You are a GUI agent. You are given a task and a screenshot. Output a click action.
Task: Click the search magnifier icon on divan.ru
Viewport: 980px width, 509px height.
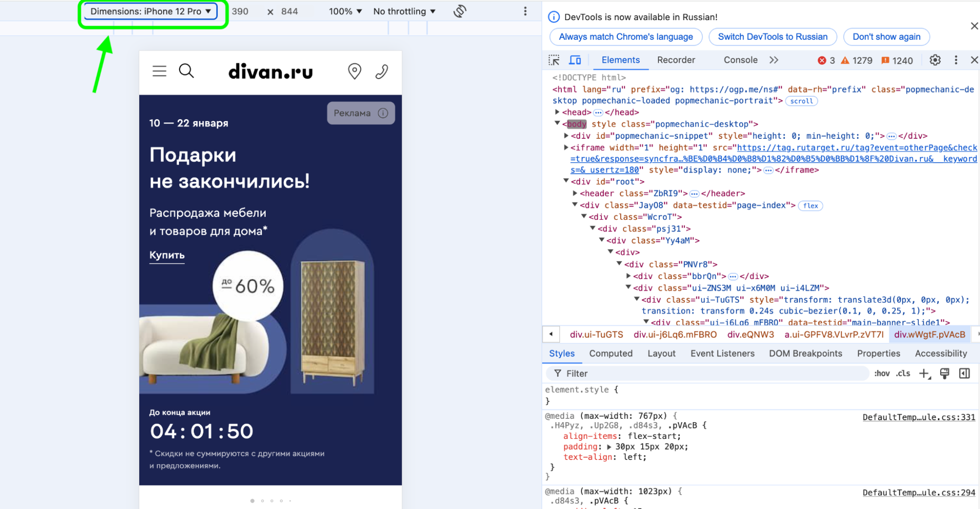click(186, 71)
